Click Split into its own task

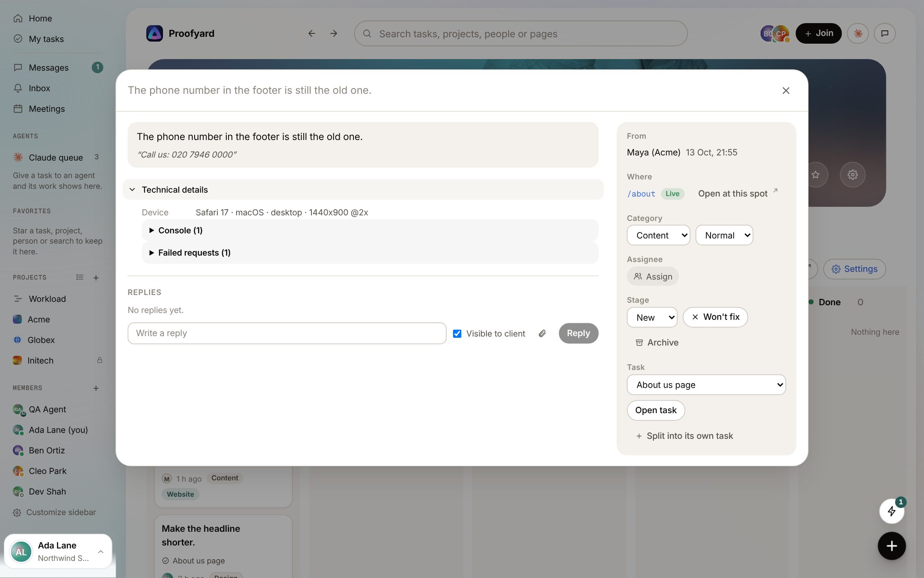pos(684,436)
